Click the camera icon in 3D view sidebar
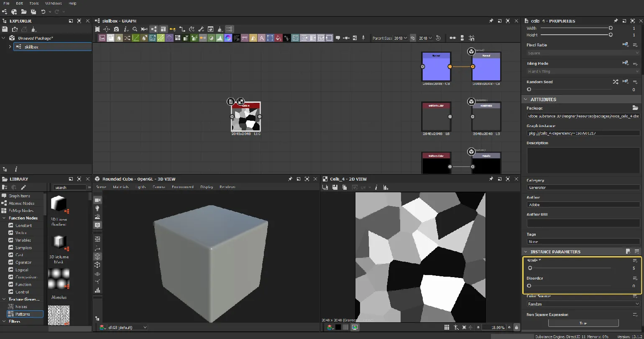 click(97, 200)
